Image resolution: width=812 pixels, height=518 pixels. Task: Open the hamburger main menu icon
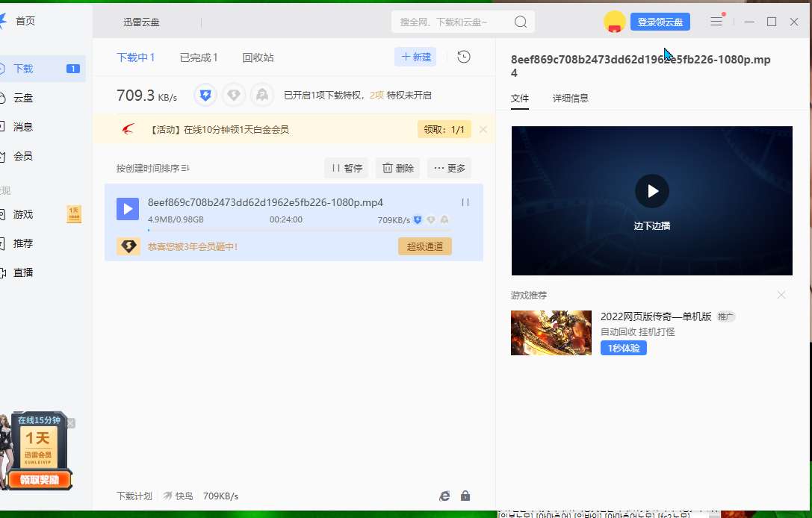pos(716,21)
